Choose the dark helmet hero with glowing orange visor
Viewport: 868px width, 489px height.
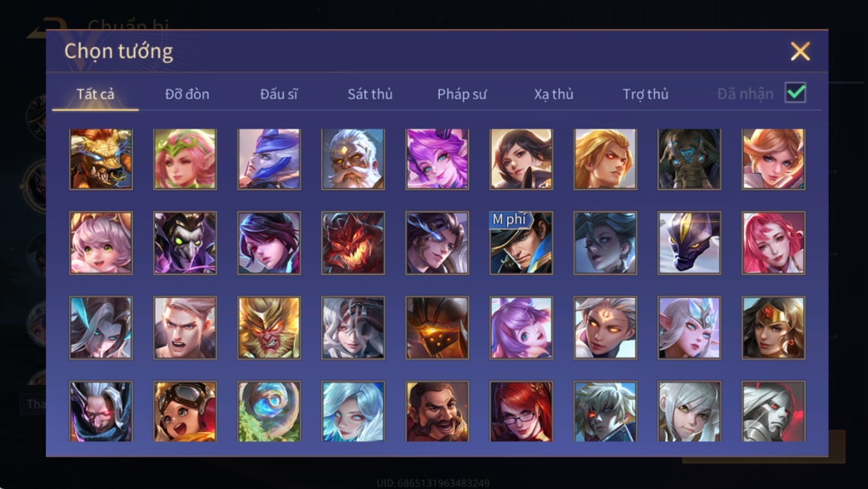click(437, 328)
